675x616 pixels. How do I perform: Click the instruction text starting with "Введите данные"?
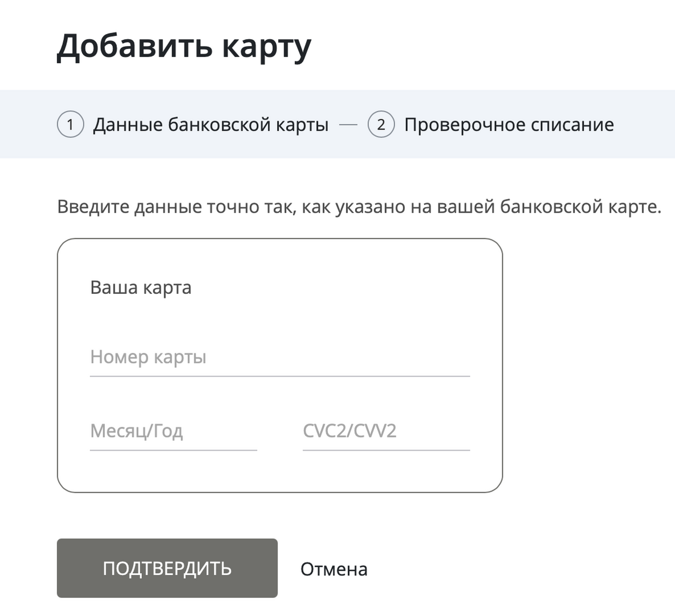tap(359, 206)
